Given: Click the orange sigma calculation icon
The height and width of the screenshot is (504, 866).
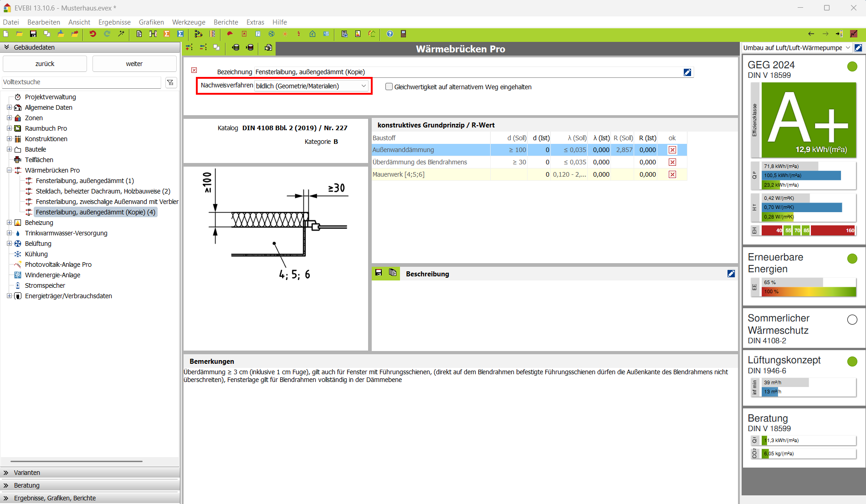Looking at the screenshot, I should pos(167,34).
